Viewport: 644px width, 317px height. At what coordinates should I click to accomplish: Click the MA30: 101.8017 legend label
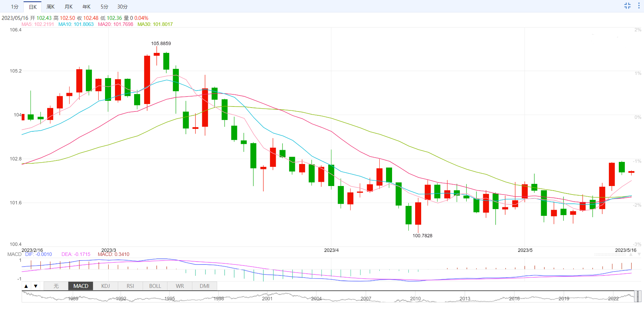pos(155,24)
